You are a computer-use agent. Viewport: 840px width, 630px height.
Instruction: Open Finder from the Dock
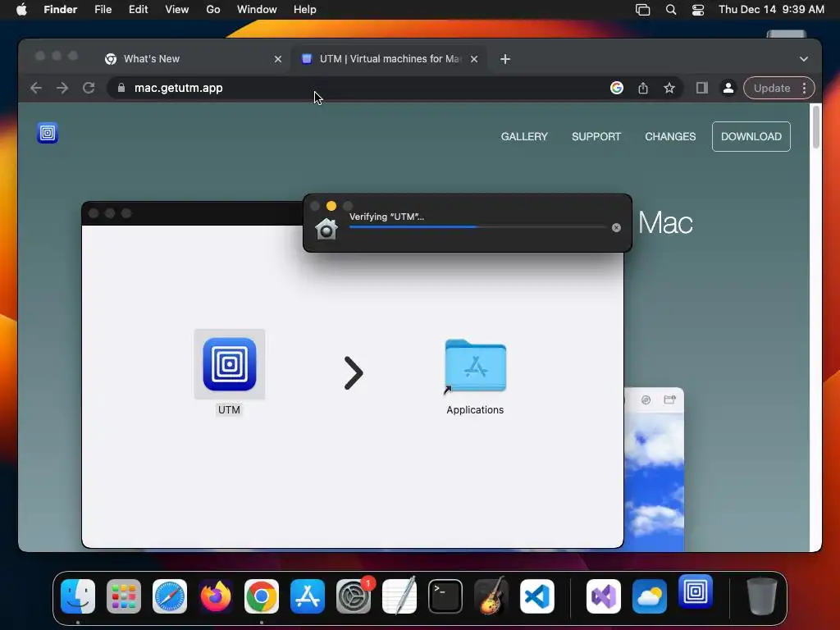tap(78, 596)
